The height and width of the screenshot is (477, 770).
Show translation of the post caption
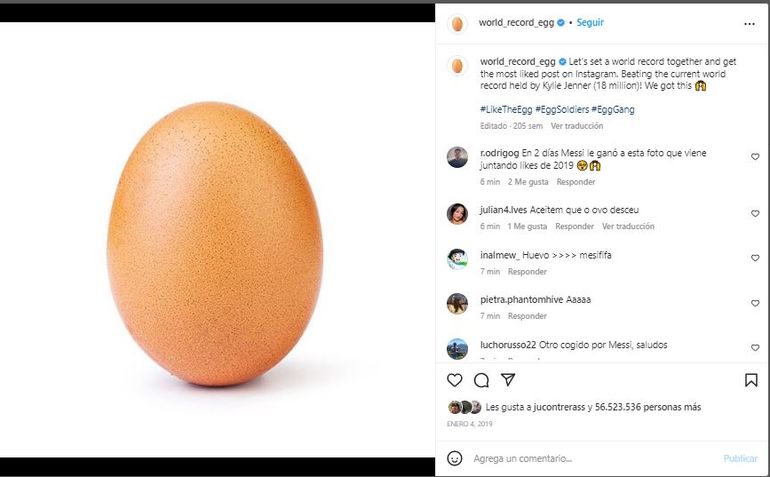577,127
